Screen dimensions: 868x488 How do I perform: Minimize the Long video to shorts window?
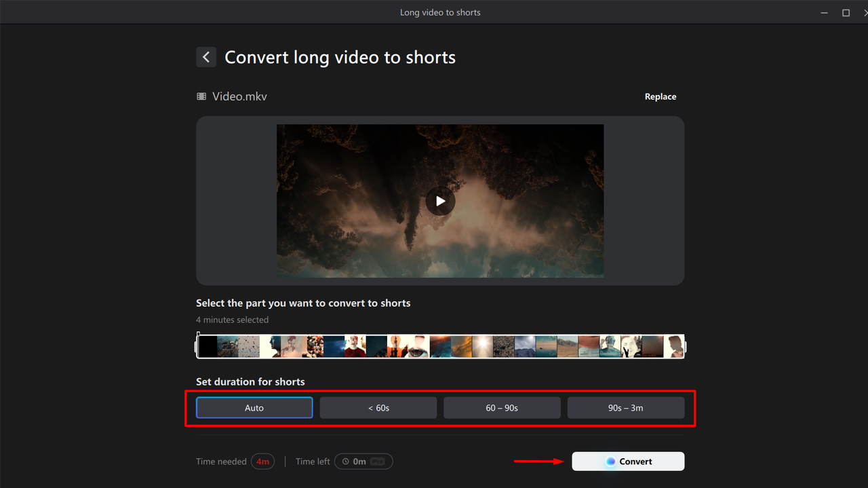(824, 13)
